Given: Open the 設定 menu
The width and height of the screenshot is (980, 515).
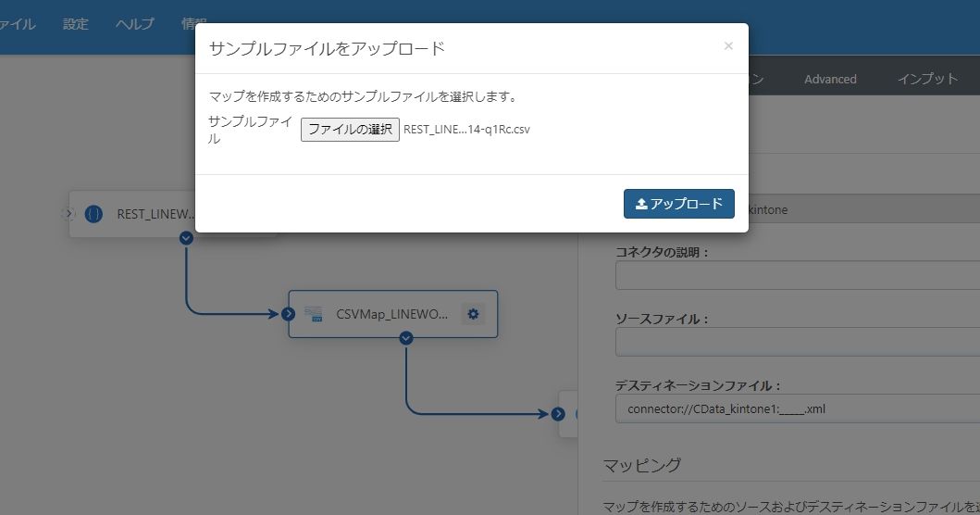Looking at the screenshot, I should click(x=76, y=24).
